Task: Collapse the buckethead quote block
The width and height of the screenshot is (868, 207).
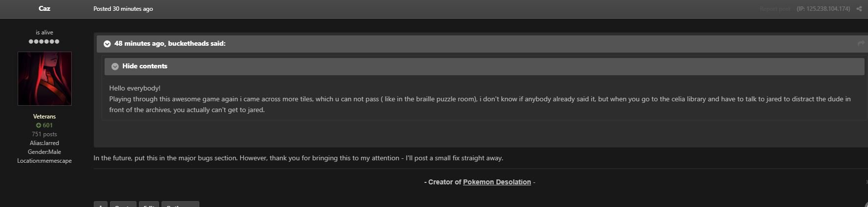Action: [x=107, y=44]
